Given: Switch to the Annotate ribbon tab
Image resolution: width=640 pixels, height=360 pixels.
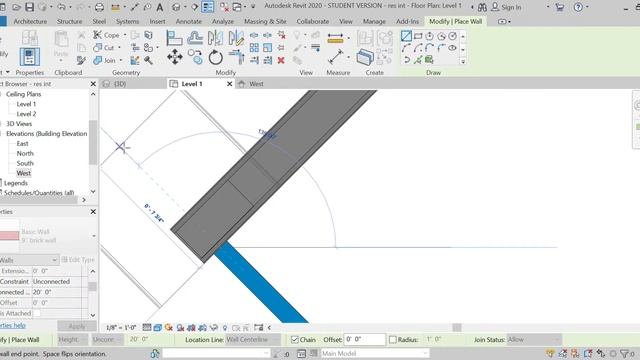Looking at the screenshot, I should [189, 21].
